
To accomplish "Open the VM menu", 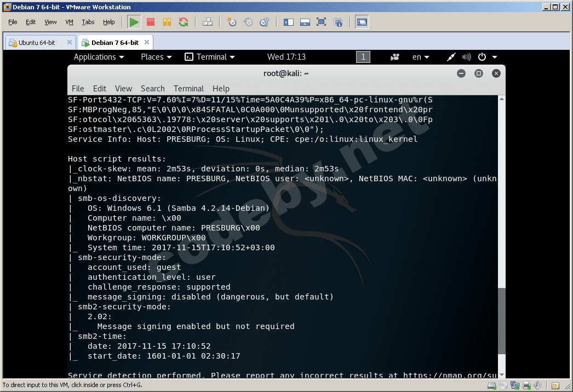I will (x=70, y=22).
